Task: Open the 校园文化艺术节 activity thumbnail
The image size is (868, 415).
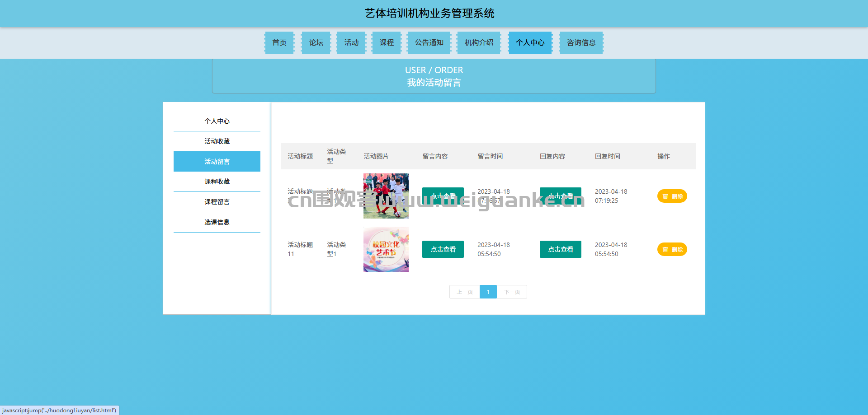Action: (386, 249)
